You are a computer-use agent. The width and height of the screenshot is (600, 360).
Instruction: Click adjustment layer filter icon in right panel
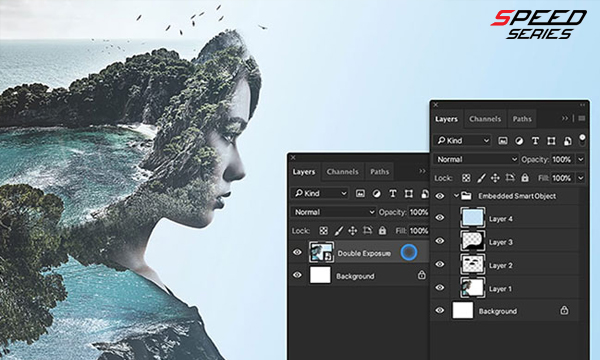(519, 141)
